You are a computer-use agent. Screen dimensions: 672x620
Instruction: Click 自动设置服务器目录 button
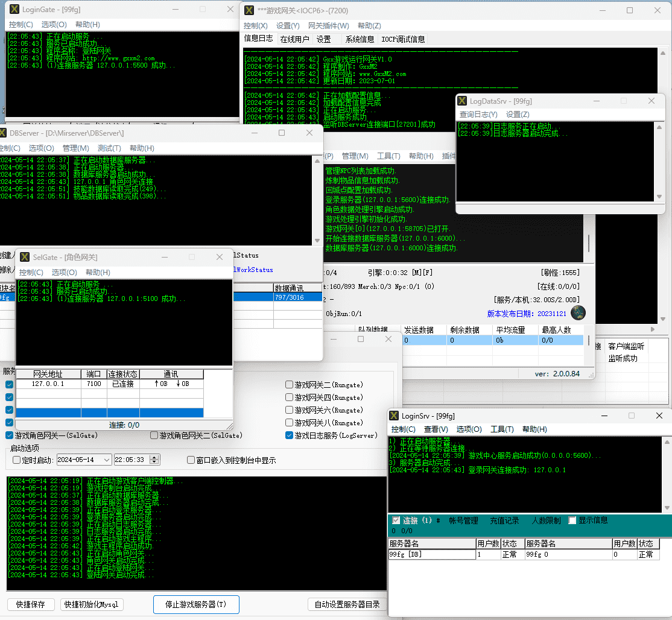click(347, 604)
